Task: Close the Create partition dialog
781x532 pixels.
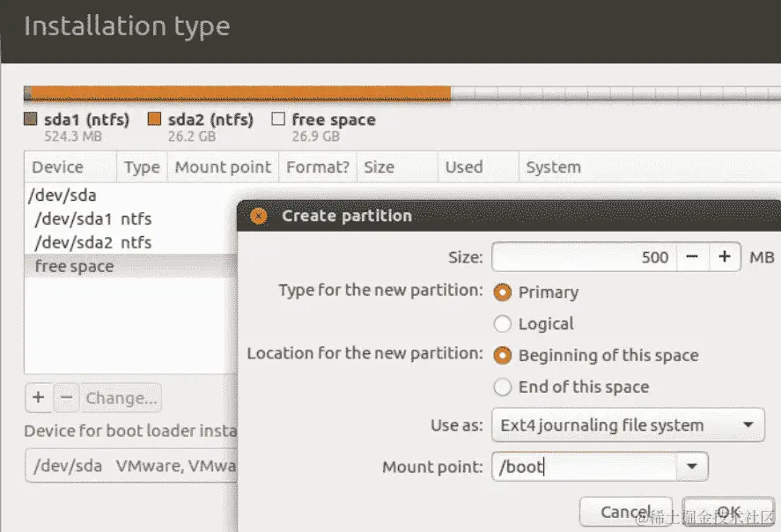Action: click(x=259, y=216)
